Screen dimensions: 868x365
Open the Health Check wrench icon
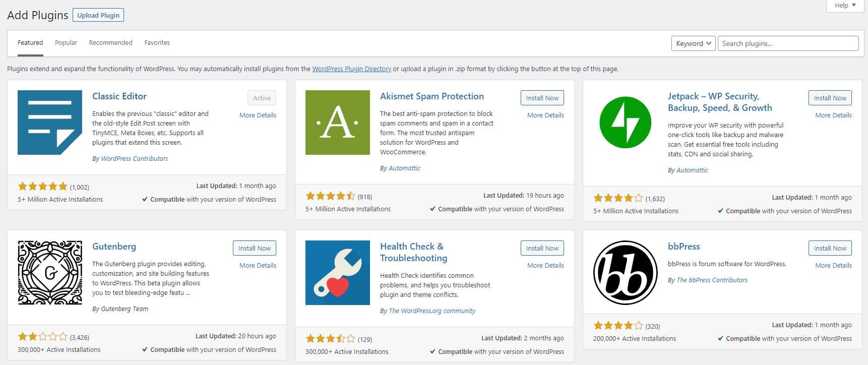338,273
